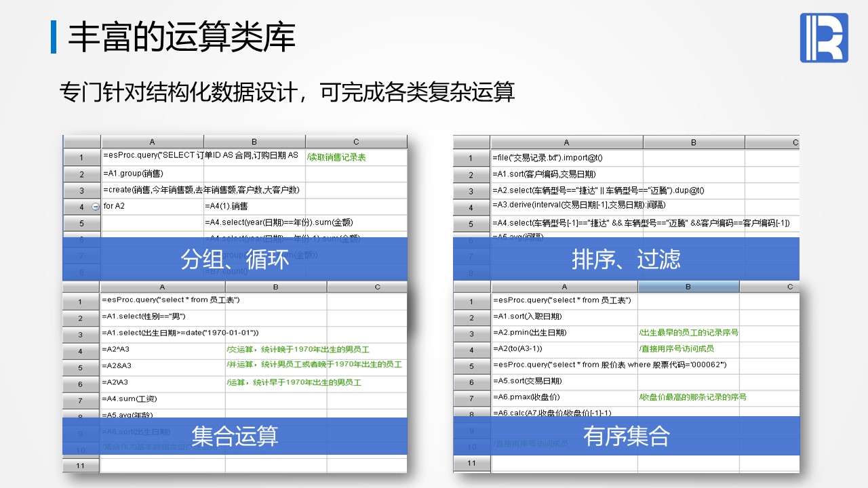Image resolution: width=868 pixels, height=488 pixels.
Task: Click the comment /出生最早的员工的记录序号
Action: (688, 332)
